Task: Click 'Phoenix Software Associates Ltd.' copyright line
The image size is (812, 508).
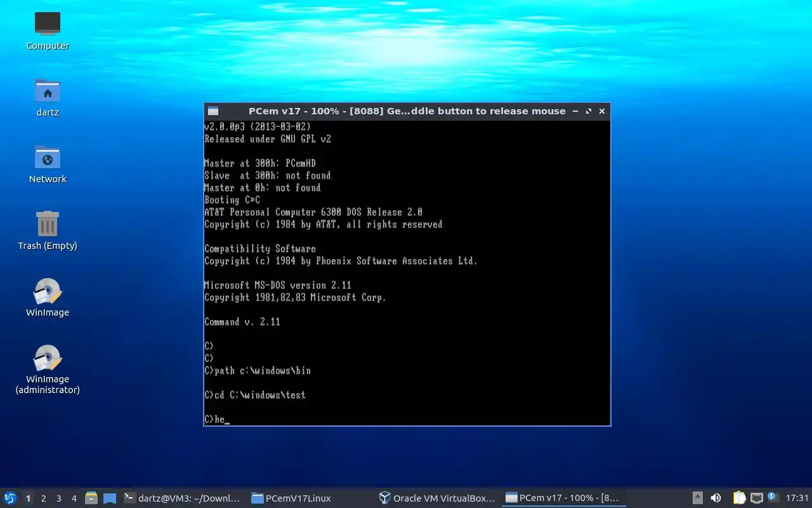Action: point(341,261)
